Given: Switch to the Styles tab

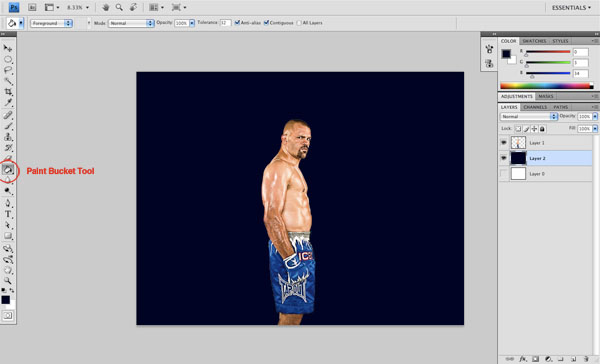Looking at the screenshot, I should pyautogui.click(x=560, y=41).
